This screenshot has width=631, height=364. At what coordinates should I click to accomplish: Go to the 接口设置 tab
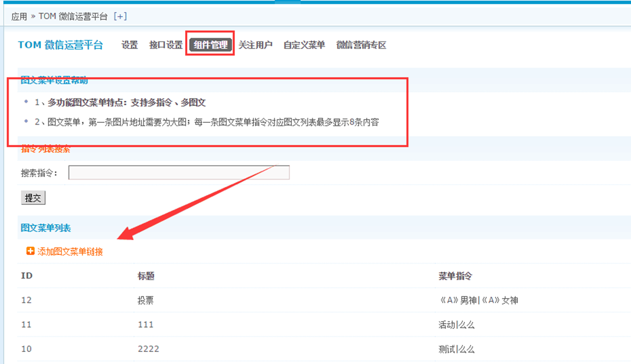[166, 44]
